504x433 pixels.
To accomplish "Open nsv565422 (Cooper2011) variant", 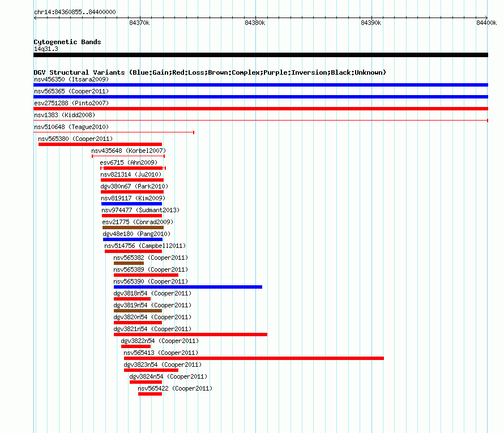I will coord(175,388).
